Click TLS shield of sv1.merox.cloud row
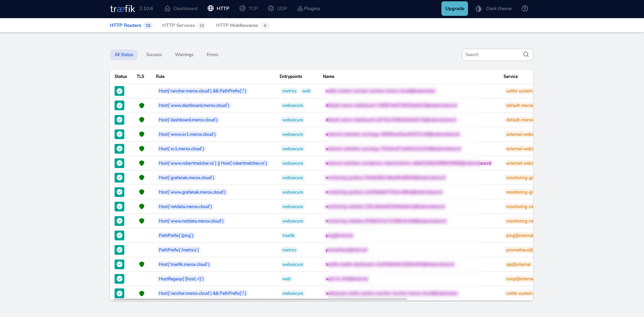The height and width of the screenshot is (317, 644). click(x=142, y=149)
